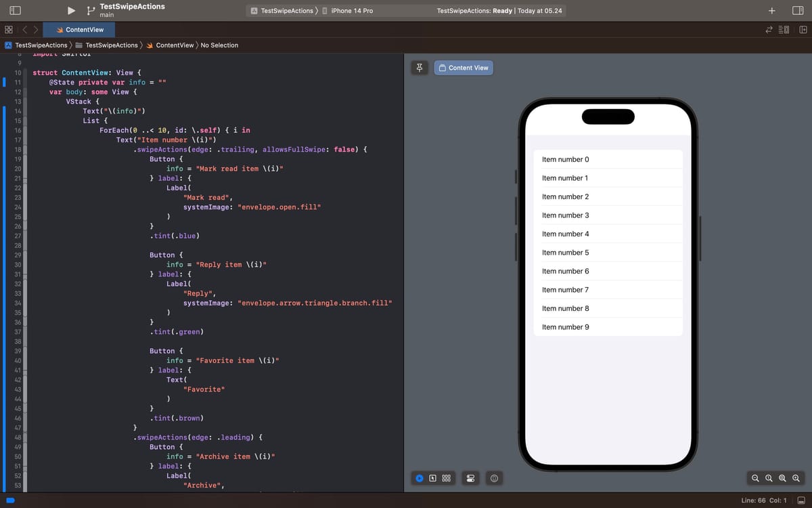Click the preview on device button
This screenshot has height=508, width=812.
[495, 479]
